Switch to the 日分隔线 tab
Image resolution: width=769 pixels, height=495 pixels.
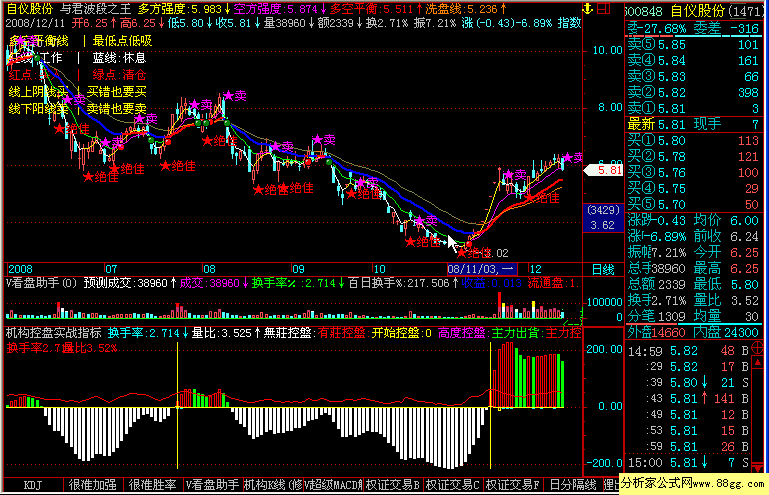(572, 485)
